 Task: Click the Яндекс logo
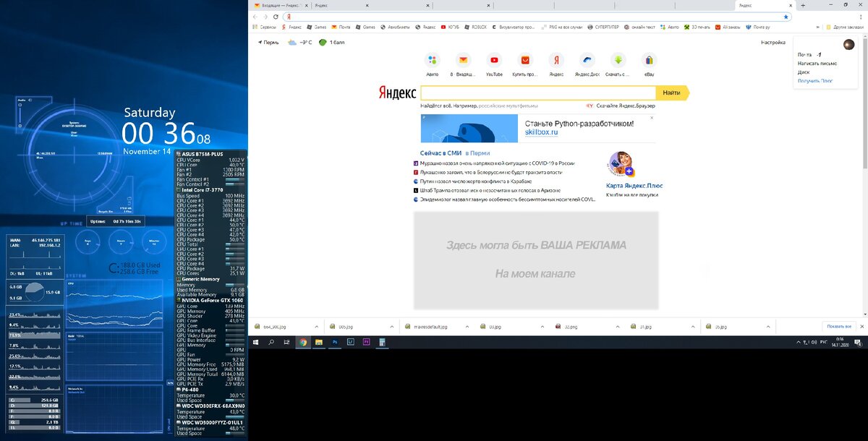point(397,93)
